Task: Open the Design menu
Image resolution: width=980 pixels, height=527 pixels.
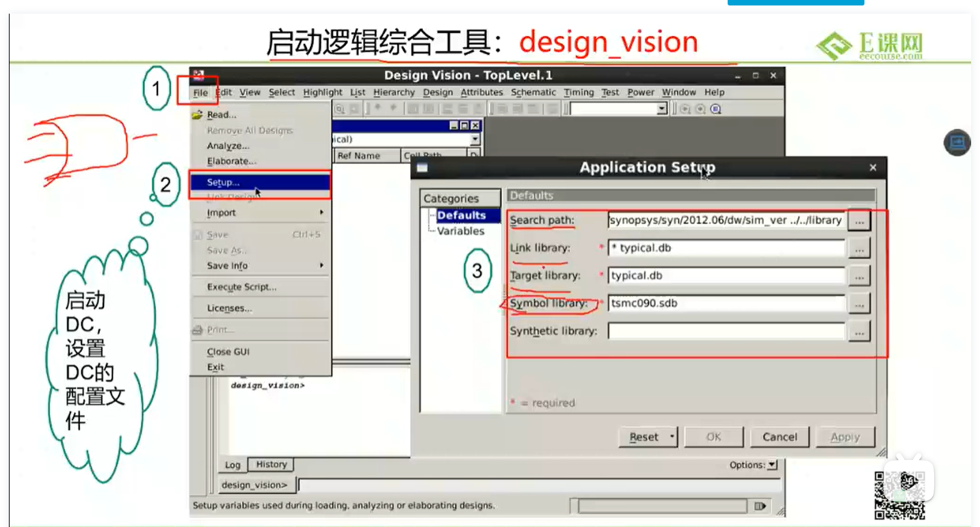Action: click(x=438, y=92)
